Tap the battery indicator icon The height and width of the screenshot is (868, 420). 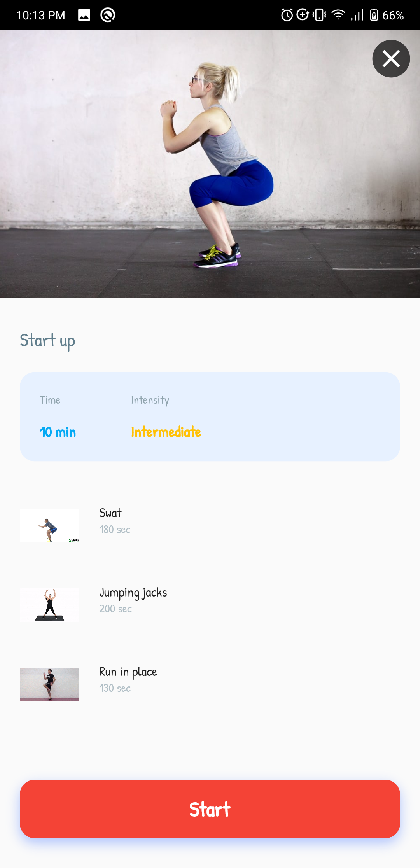coord(374,15)
